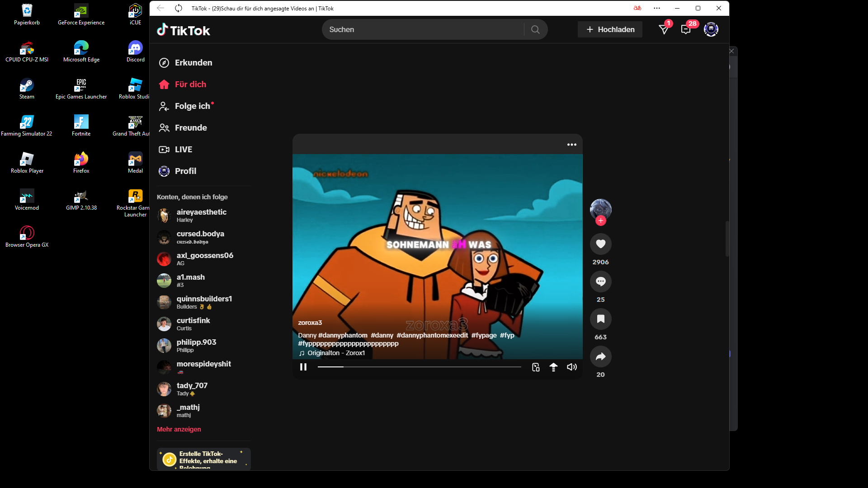This screenshot has width=868, height=488.
Task: Click the picture-in-picture mini player icon
Action: (536, 367)
